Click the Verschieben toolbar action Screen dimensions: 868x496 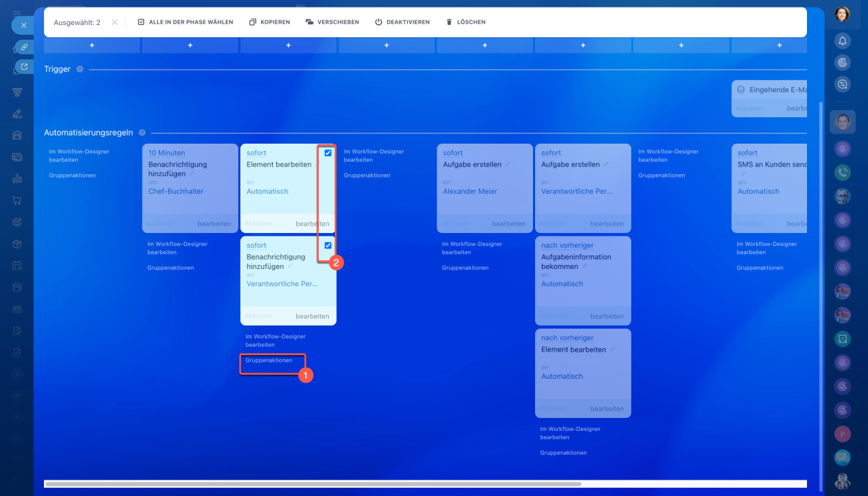coord(309,22)
